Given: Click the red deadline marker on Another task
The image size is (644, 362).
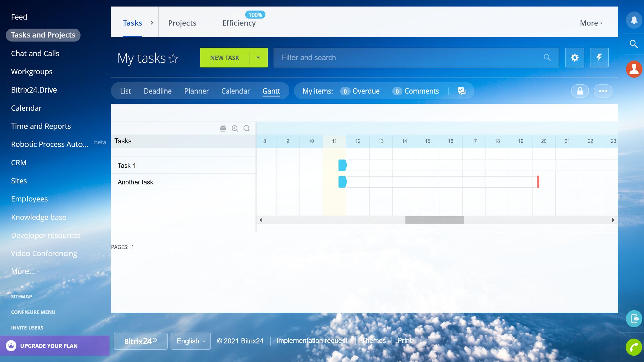Looking at the screenshot, I should pyautogui.click(x=538, y=182).
